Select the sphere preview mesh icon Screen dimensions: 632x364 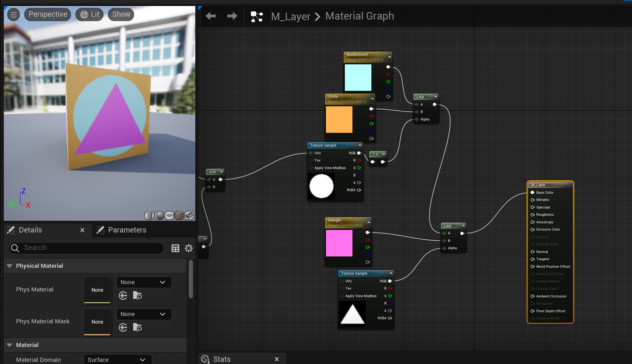tap(160, 215)
